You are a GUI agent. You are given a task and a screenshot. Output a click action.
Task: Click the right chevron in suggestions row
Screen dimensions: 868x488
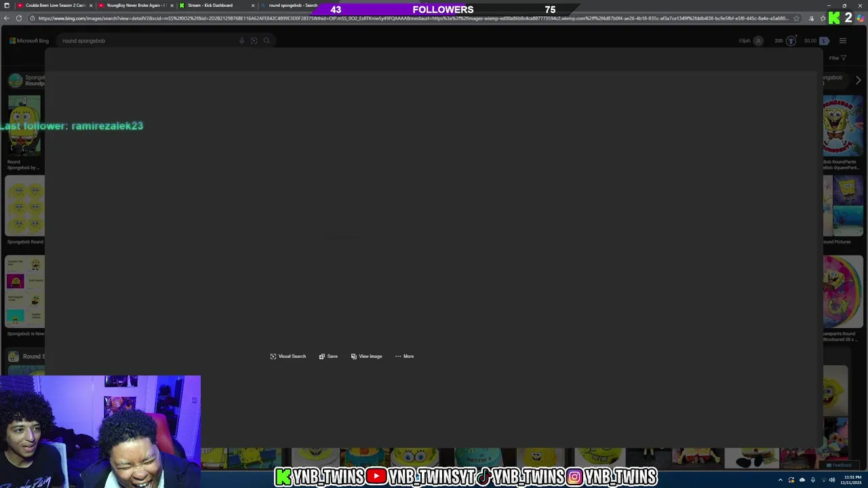858,80
